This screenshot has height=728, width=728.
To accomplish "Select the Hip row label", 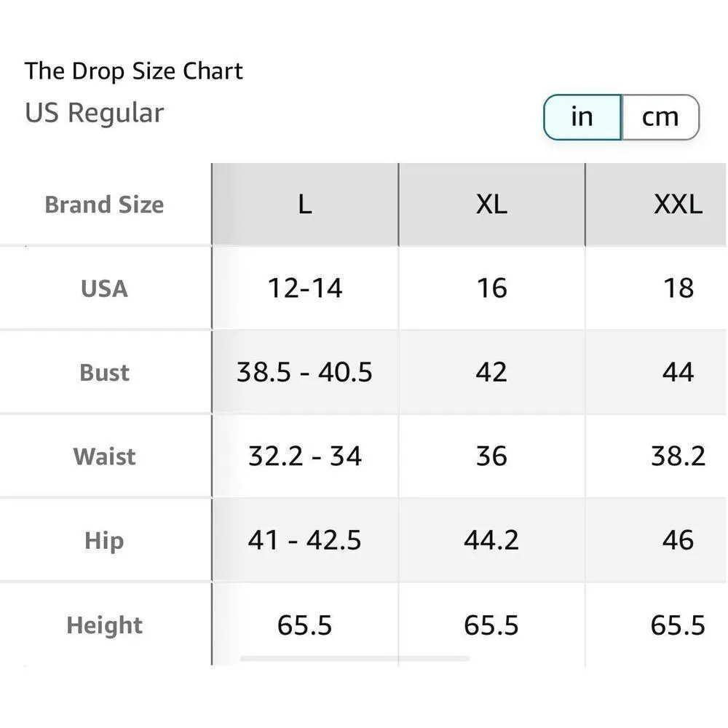I will tap(104, 541).
